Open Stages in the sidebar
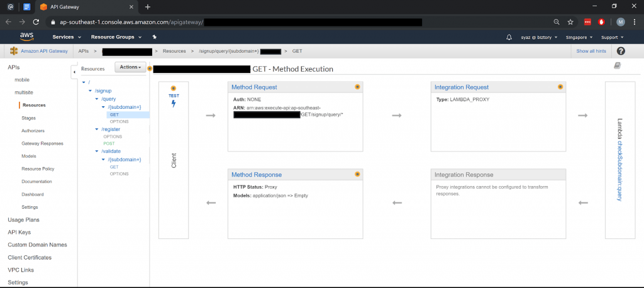Viewport: 644px width, 288px height. tap(29, 118)
